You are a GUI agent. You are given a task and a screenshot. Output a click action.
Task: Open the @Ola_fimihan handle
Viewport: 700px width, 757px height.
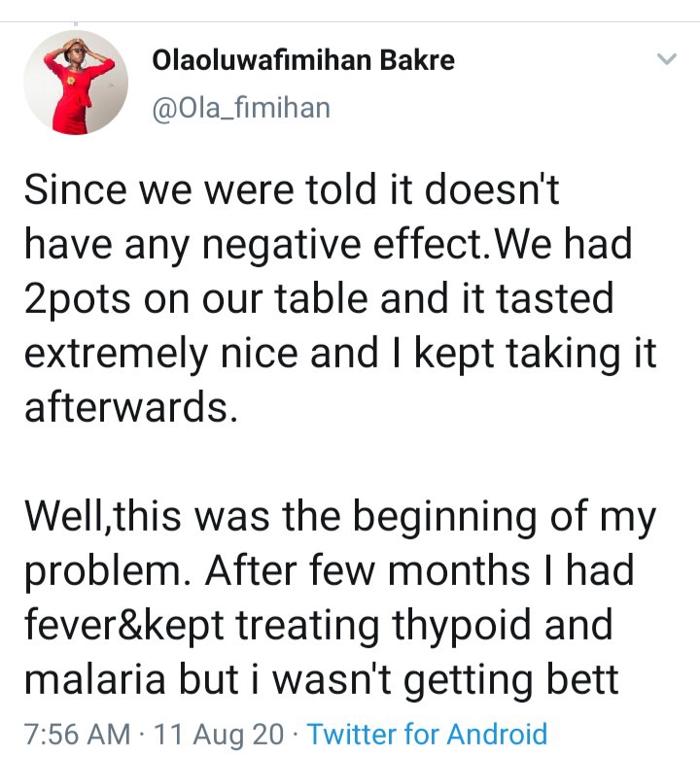(x=241, y=107)
